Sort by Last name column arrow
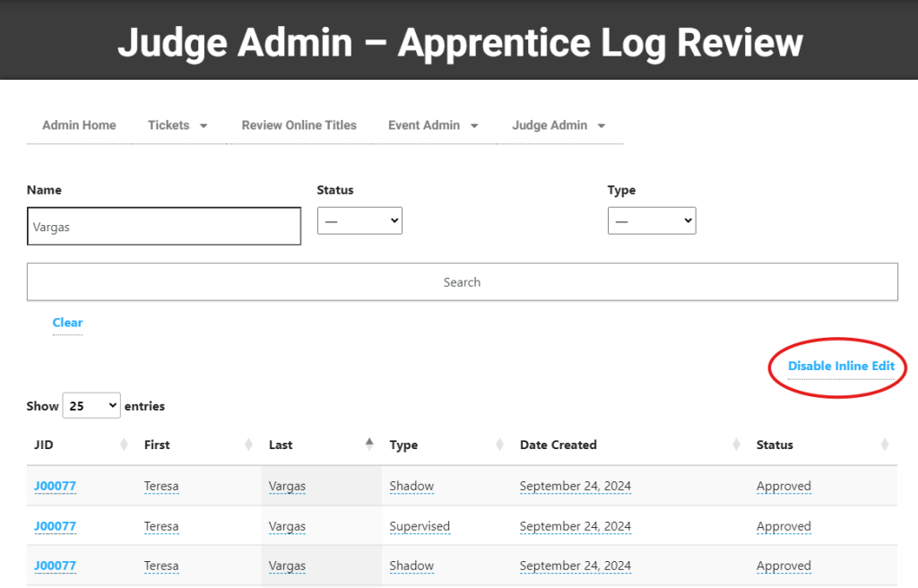This screenshot has width=918, height=588. pyautogui.click(x=369, y=445)
